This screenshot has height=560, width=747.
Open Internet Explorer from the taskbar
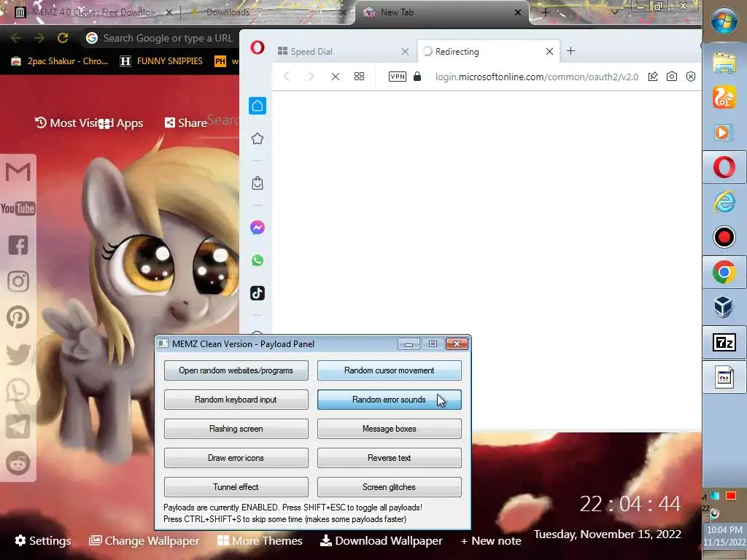point(724,203)
